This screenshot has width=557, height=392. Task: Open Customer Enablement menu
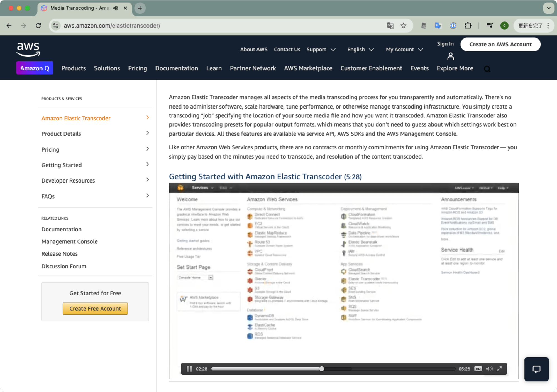coord(371,68)
